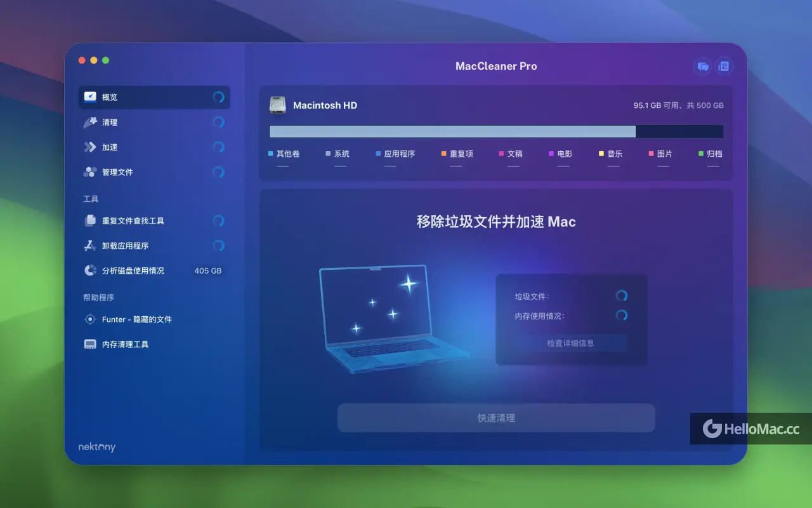812x508 pixels.
Task: Click the spinner beside 卸载应用程序
Action: pos(218,246)
